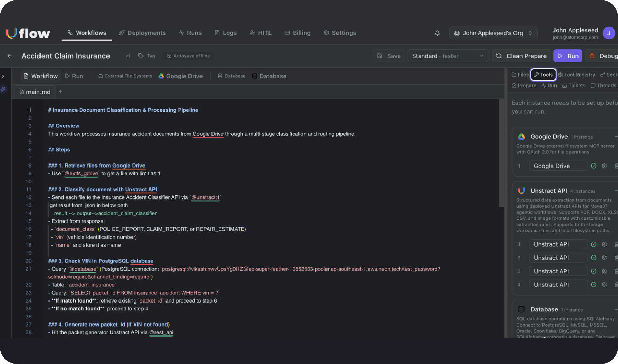Viewport: 618px width, 364px height.
Task: Open settings for Unstract API instance :4
Action: [604, 285]
